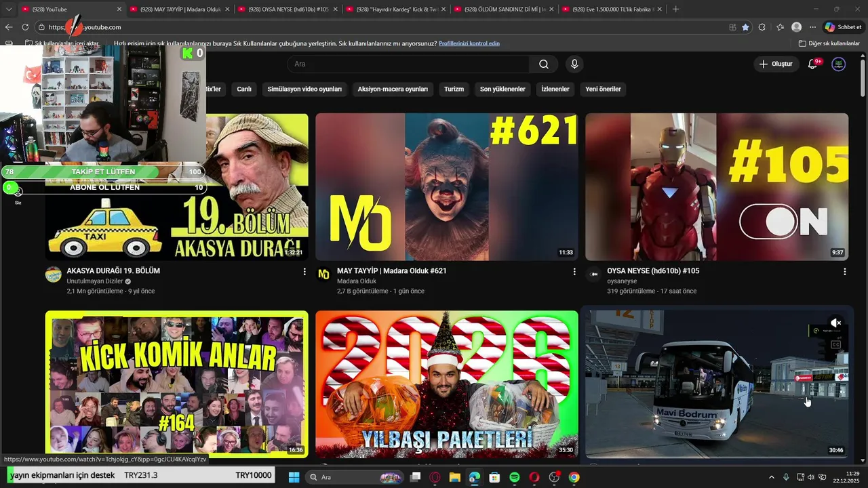Viewport: 868px width, 488px height.
Task: Open options for AKASYA DURAĞI 19. BÖLÜM
Action: (304, 271)
